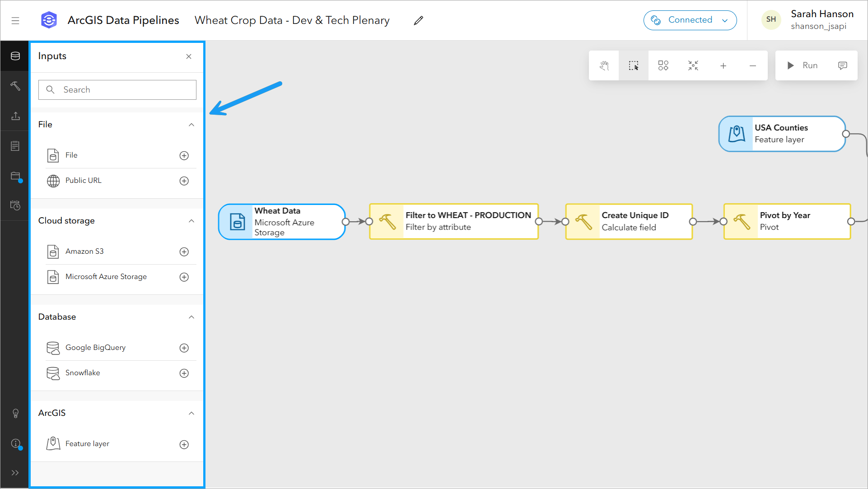Click the auto-layout diagram icon
868x489 pixels.
[x=663, y=65]
